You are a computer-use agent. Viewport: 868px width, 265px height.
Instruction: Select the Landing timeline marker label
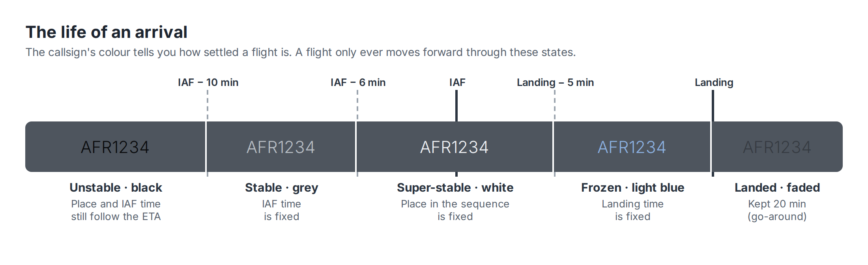click(x=714, y=82)
